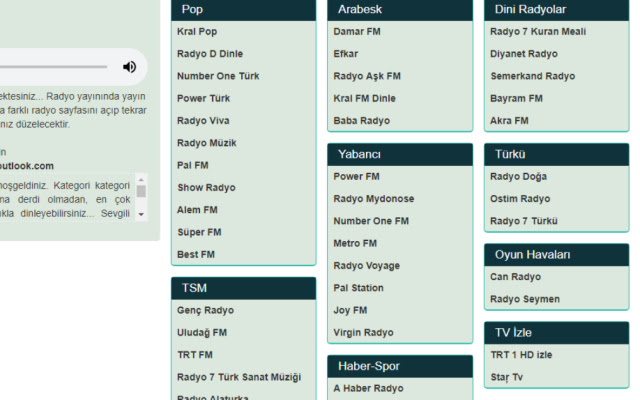640x400 pixels.
Task: Select Efkar radio
Action: 345,54
